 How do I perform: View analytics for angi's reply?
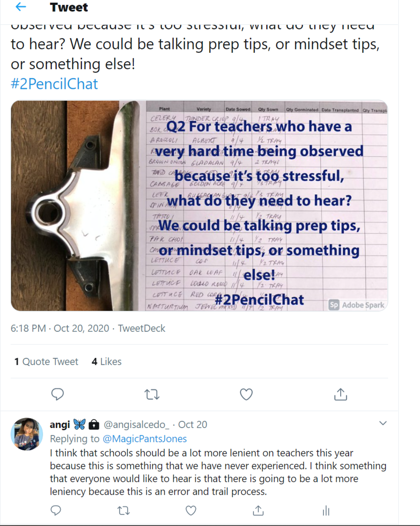click(326, 510)
